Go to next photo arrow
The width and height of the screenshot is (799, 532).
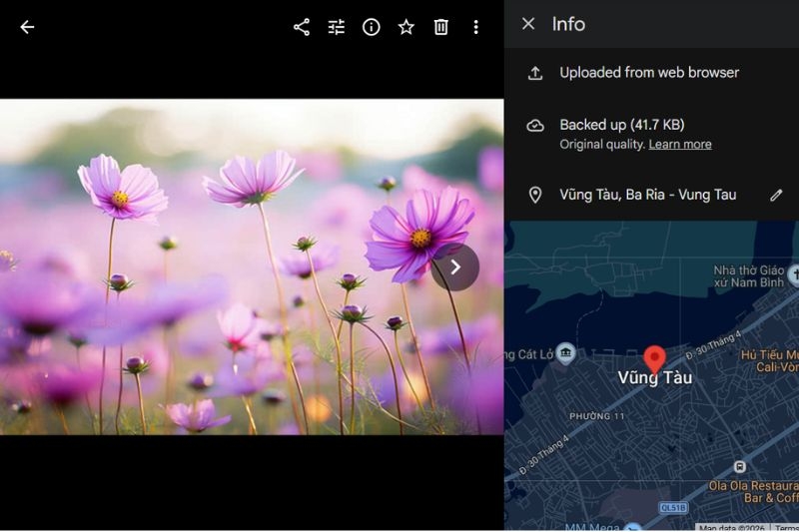455,267
